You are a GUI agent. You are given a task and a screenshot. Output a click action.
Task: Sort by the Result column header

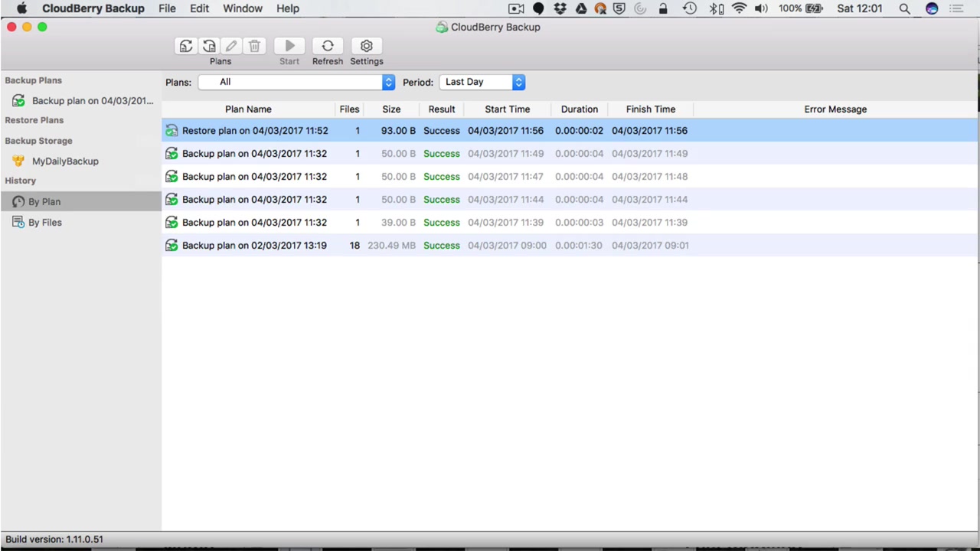[442, 109]
